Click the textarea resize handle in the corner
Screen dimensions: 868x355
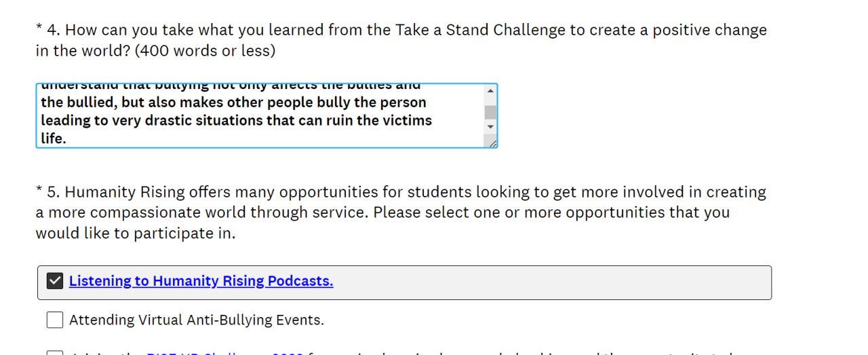pyautogui.click(x=492, y=142)
